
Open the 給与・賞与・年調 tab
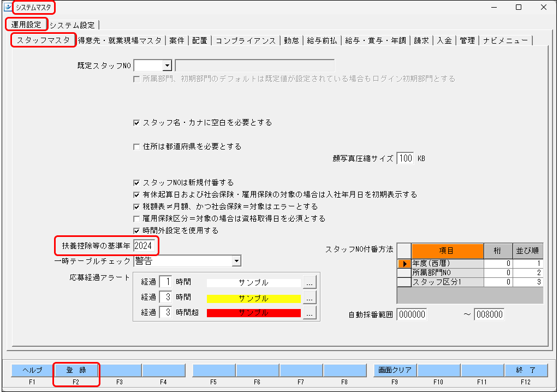[376, 40]
